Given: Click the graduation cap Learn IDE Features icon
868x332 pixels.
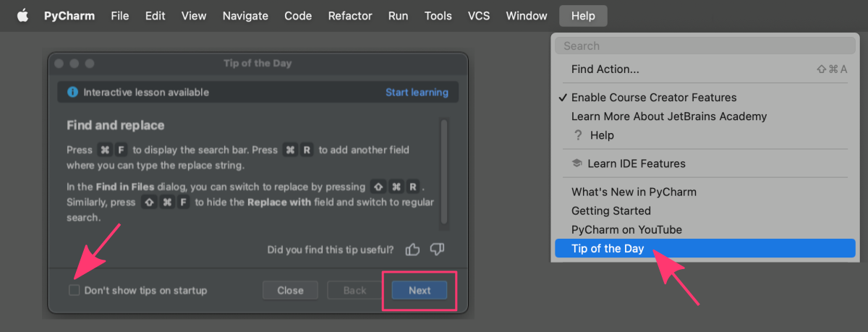Looking at the screenshot, I should (x=576, y=163).
